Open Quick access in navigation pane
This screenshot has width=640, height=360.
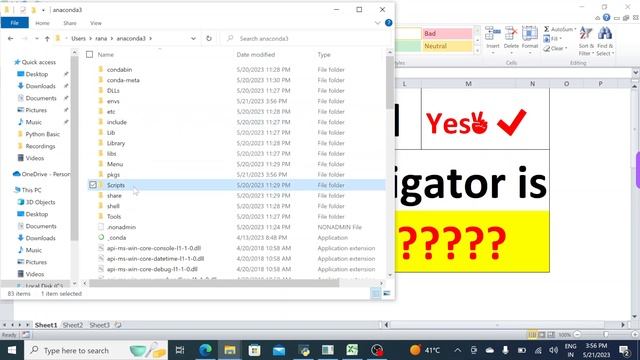[x=38, y=62]
